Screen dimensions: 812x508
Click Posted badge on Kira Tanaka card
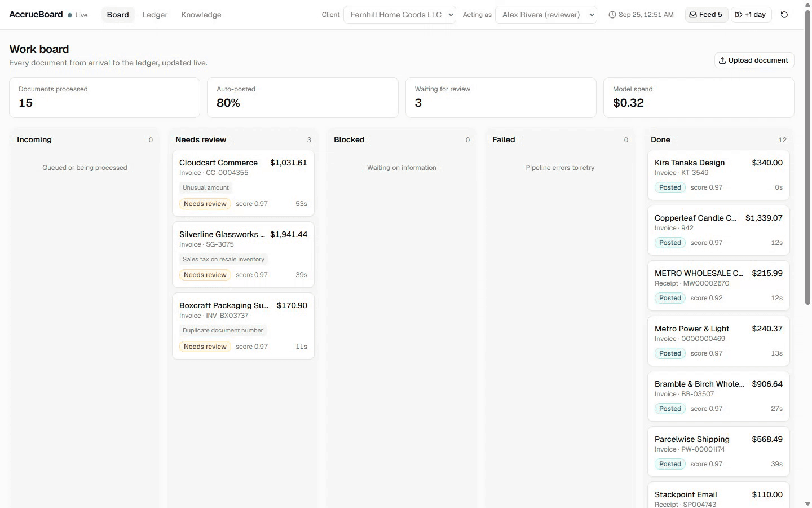tap(670, 187)
